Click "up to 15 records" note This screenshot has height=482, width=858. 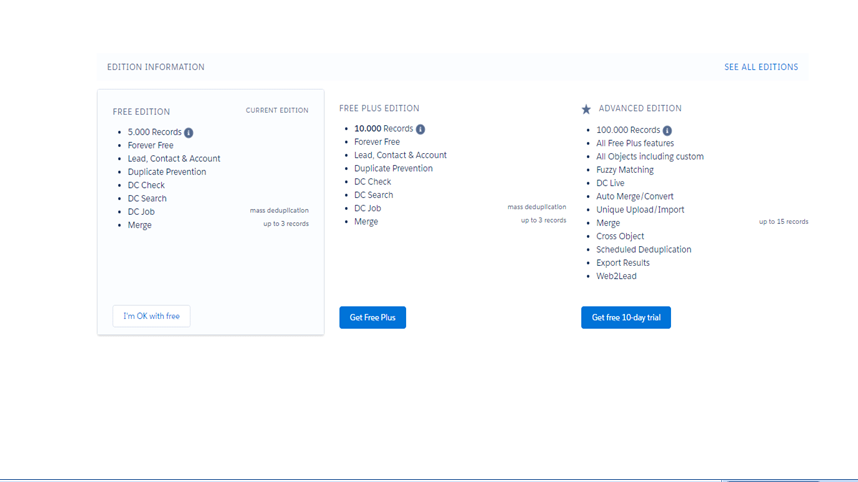(784, 222)
